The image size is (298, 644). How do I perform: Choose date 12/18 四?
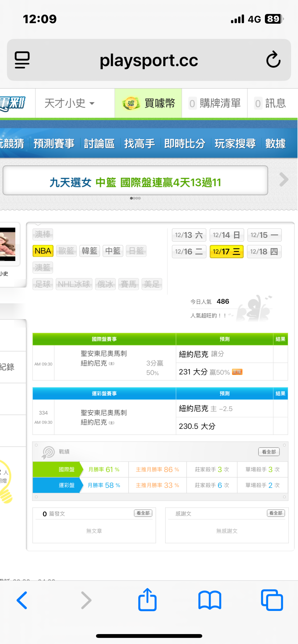point(264,252)
